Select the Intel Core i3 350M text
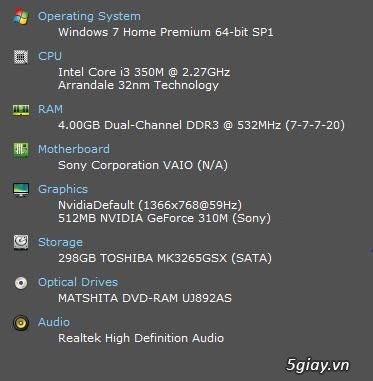Screen dimensions: 373x381 point(103,72)
